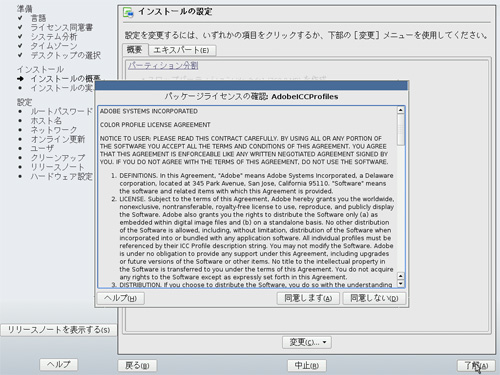Show release notes with リリースノートを表示する button
This screenshot has height=375, width=500.
coord(59,330)
